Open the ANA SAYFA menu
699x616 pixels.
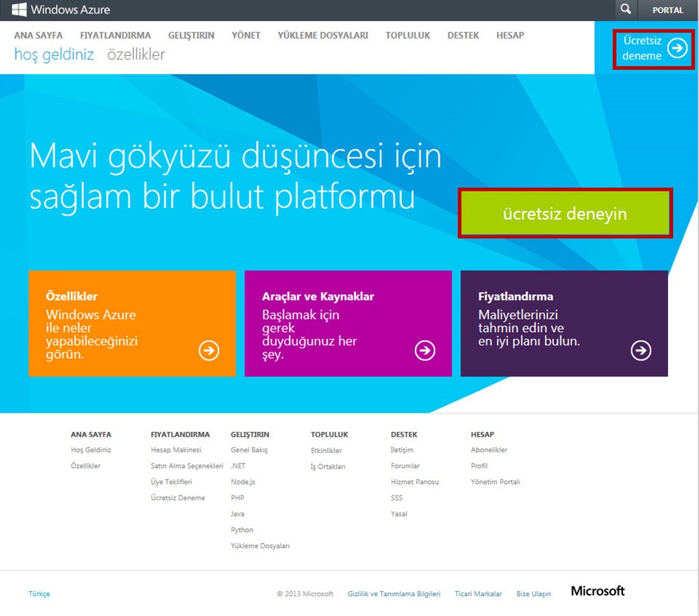coord(38,35)
